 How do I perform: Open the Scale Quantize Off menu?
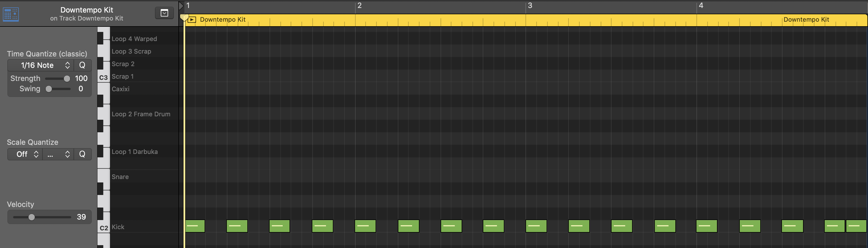(25, 154)
